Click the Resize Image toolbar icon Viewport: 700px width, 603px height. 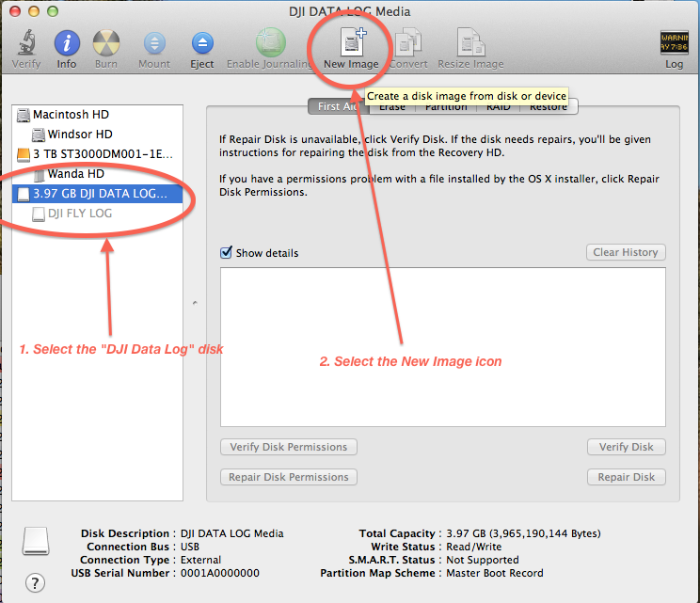[x=470, y=49]
